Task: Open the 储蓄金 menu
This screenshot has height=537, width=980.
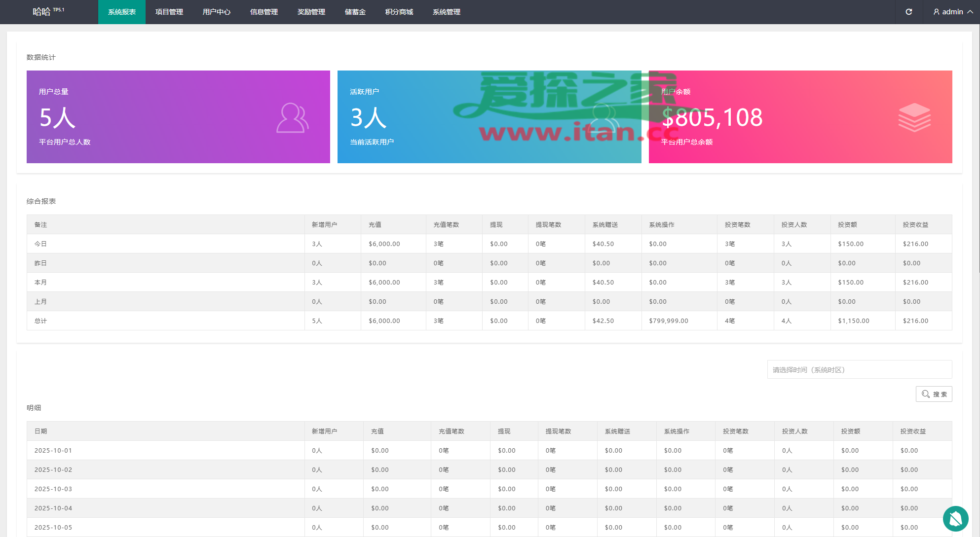Action: 355,12
